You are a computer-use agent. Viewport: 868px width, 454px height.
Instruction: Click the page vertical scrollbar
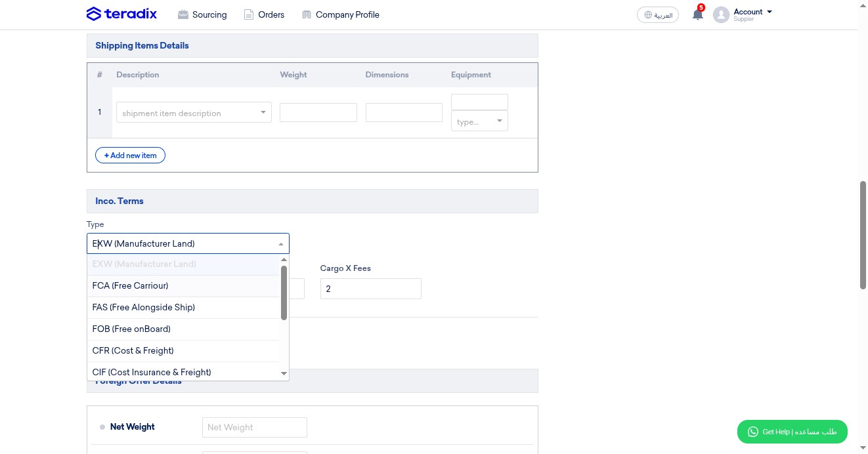(863, 234)
